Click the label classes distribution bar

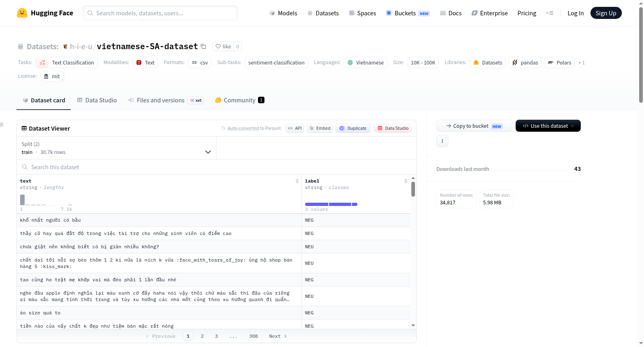click(331, 204)
